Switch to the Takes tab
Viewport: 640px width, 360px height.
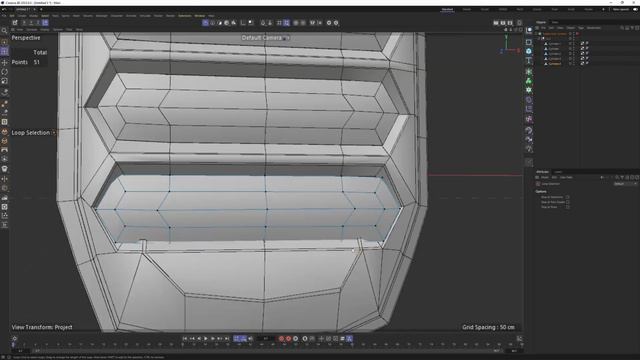(555, 22)
